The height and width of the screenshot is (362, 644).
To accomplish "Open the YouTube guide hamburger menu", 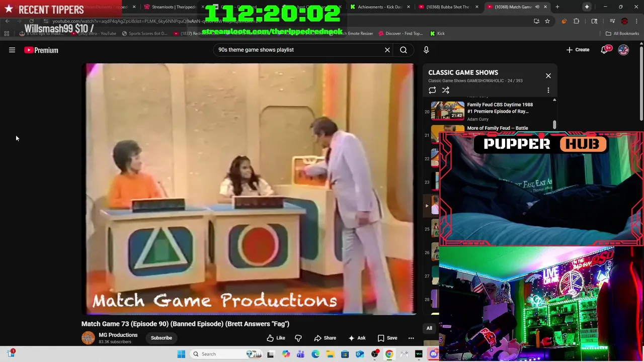I will [12, 50].
